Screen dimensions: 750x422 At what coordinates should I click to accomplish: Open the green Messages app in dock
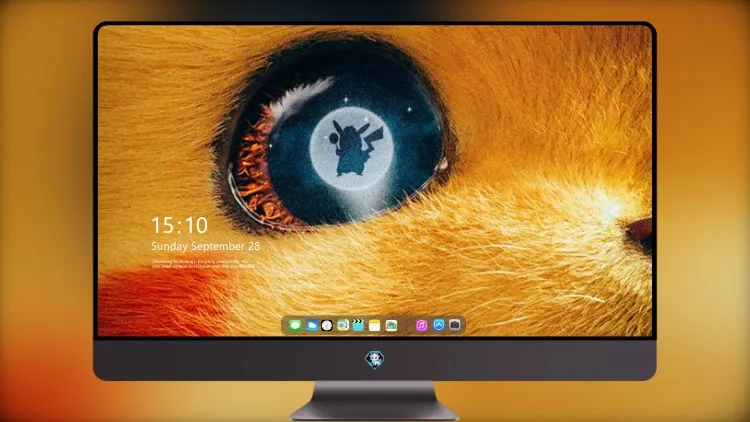pyautogui.click(x=295, y=325)
